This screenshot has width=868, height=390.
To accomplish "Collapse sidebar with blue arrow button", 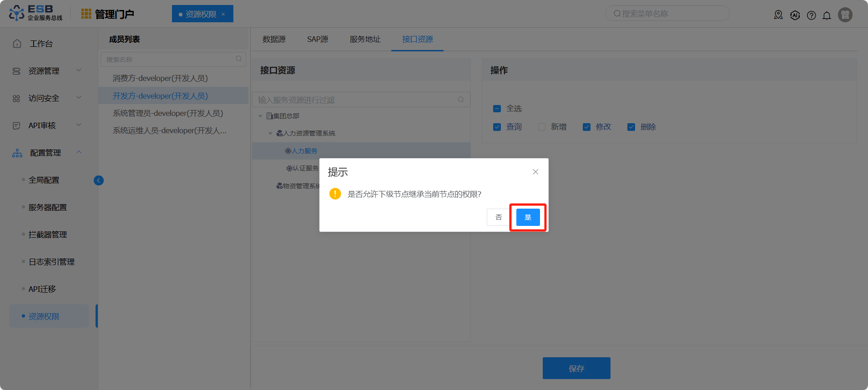I will coord(99,180).
